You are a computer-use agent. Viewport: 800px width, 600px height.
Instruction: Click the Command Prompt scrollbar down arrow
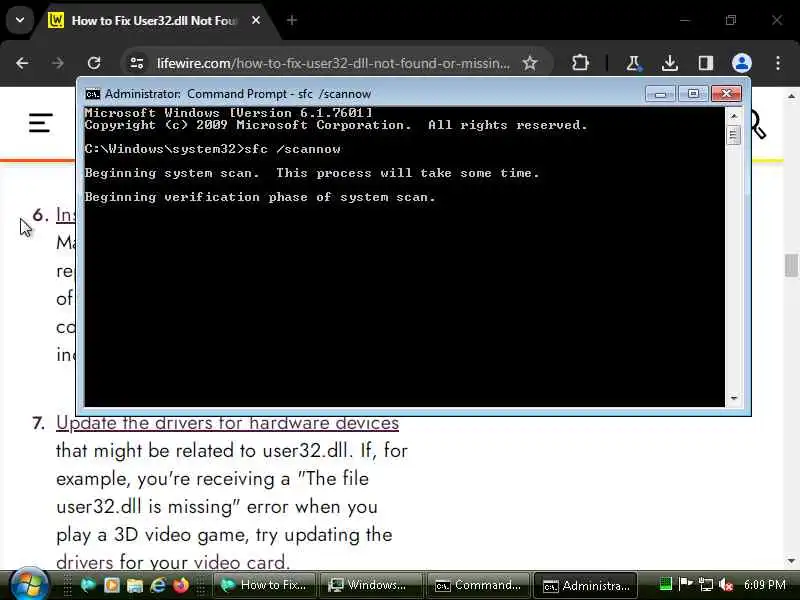pyautogui.click(x=734, y=398)
